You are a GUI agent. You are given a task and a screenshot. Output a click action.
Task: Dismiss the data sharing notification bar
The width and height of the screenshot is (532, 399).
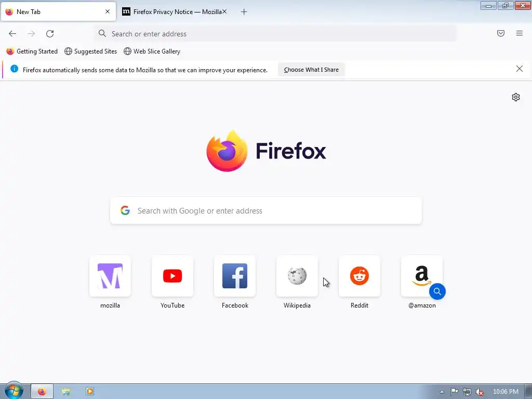pos(520,69)
